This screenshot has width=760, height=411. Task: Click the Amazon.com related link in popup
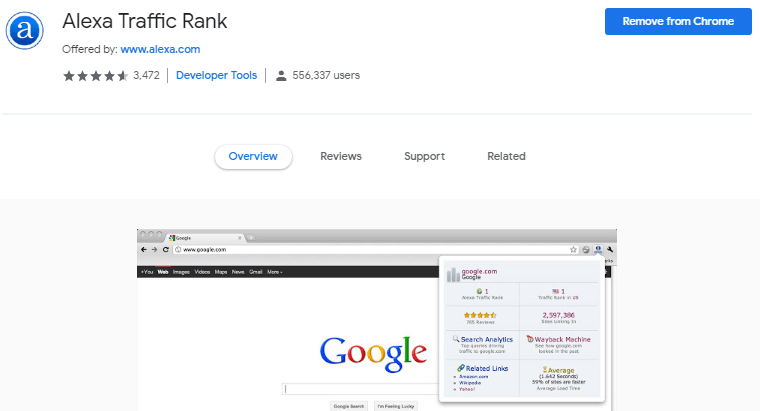[474, 377]
